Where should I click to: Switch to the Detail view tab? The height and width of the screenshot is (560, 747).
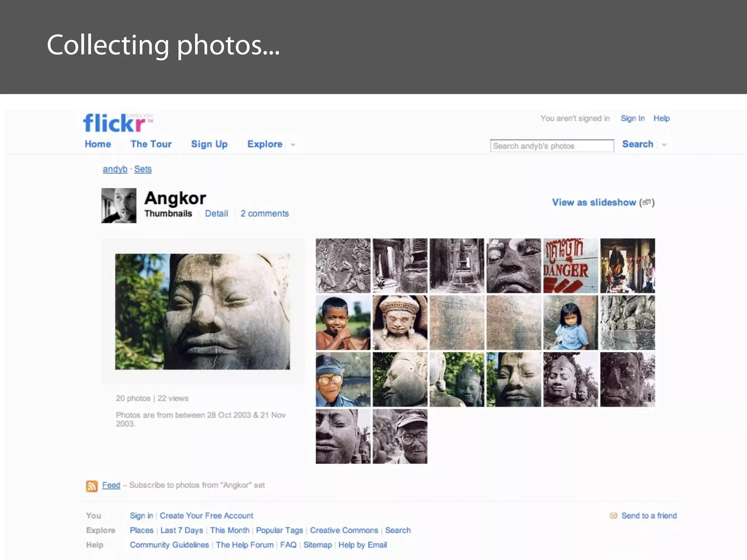click(x=216, y=214)
